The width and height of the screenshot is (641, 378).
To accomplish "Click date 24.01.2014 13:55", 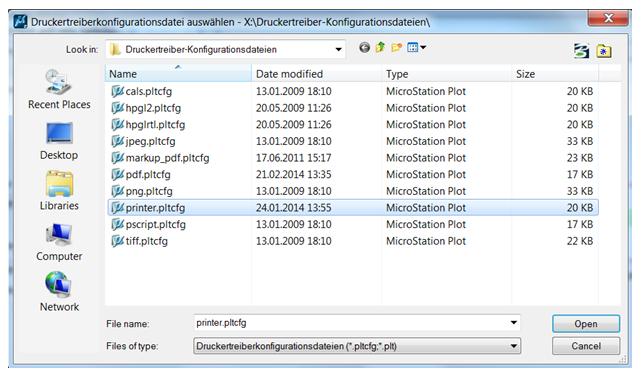I will point(294,208).
